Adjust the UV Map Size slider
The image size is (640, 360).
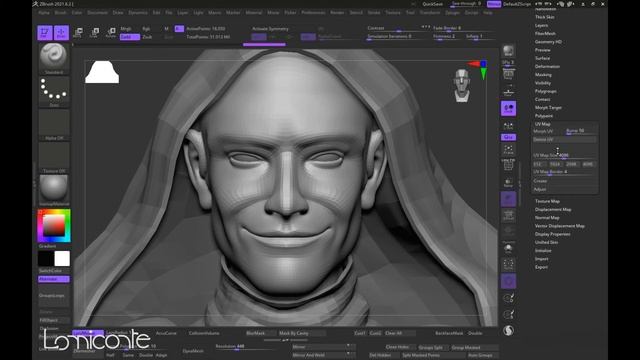pyautogui.click(x=564, y=156)
